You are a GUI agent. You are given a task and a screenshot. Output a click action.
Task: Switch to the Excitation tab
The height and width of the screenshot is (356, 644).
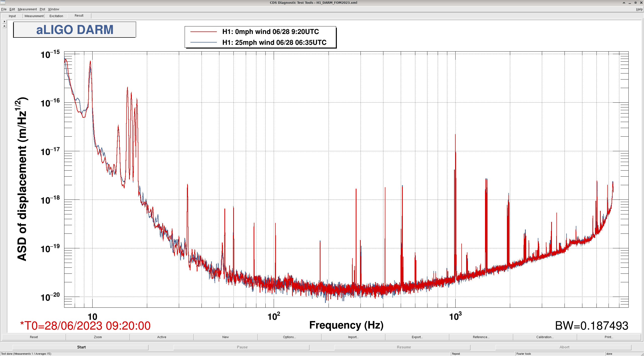(56, 16)
